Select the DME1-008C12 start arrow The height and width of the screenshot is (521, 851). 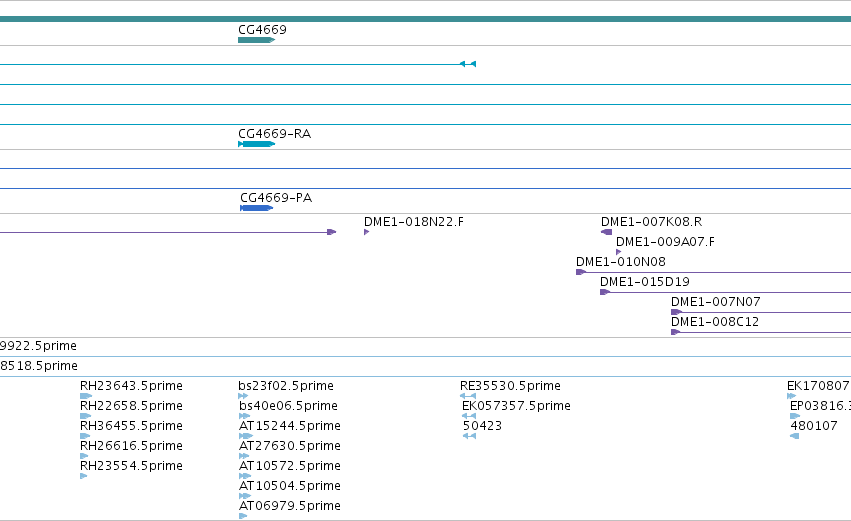click(x=676, y=332)
